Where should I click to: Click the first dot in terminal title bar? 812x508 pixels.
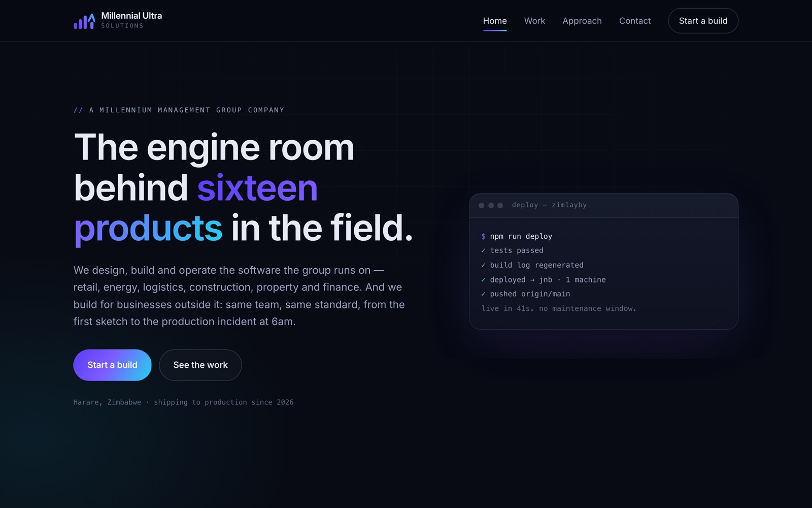482,205
